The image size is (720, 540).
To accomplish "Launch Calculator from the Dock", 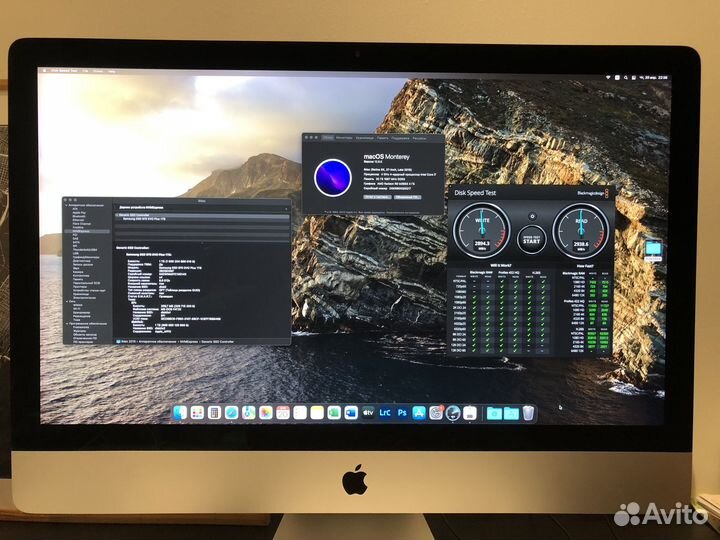I will click(214, 413).
